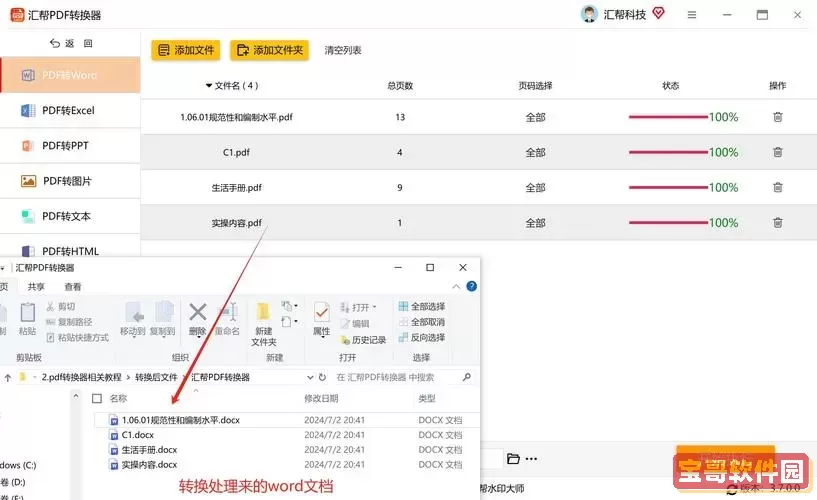Click 移动到 in the Explorer ribbon
The height and width of the screenshot is (500, 817).
click(x=133, y=319)
